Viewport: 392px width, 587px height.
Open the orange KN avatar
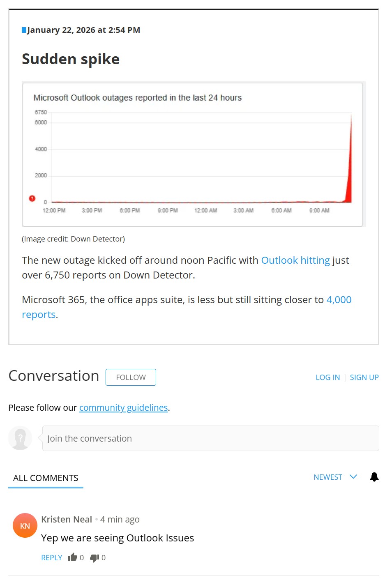point(25,525)
